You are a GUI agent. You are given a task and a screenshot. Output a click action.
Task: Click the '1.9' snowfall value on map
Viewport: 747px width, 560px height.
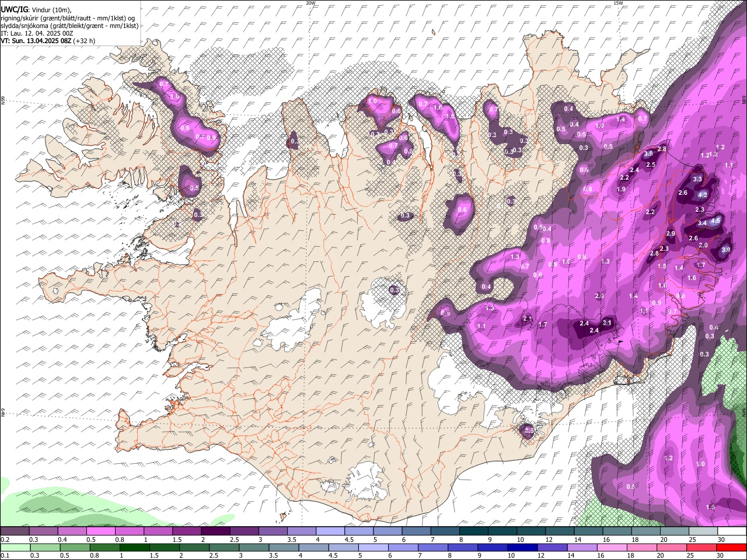[622, 190]
